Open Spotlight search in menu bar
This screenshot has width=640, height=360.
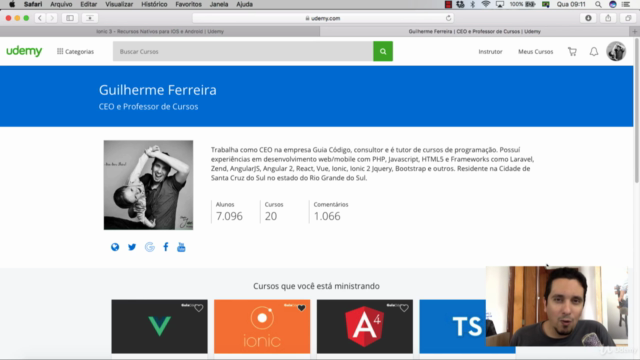click(598, 4)
